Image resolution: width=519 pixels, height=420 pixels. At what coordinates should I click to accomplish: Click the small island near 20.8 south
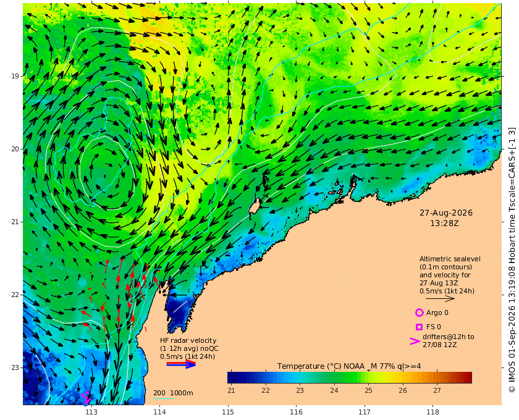[254, 207]
